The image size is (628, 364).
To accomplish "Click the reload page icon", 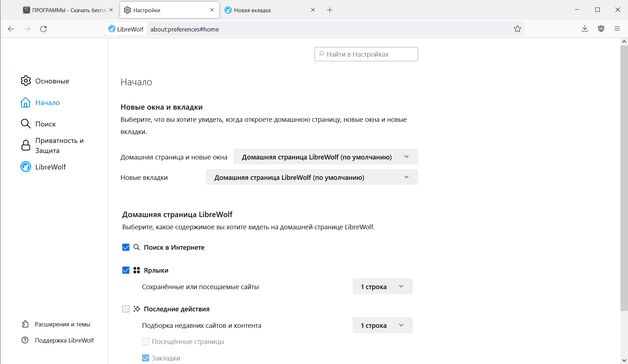I will point(43,29).
